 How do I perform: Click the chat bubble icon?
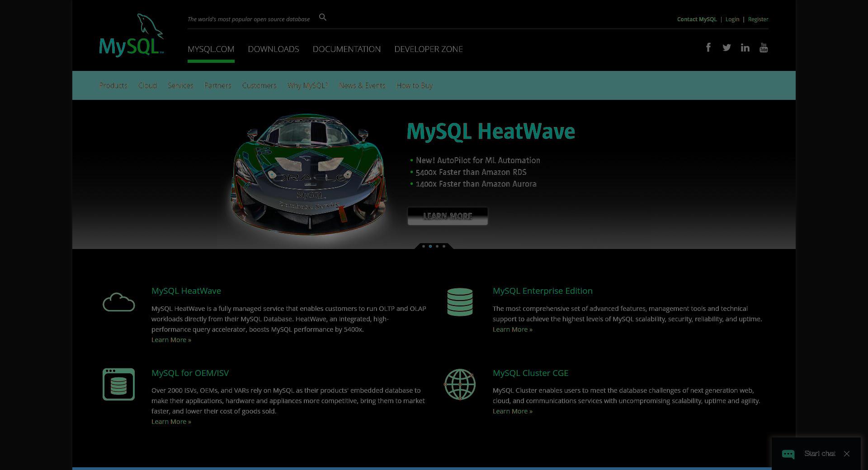click(788, 454)
